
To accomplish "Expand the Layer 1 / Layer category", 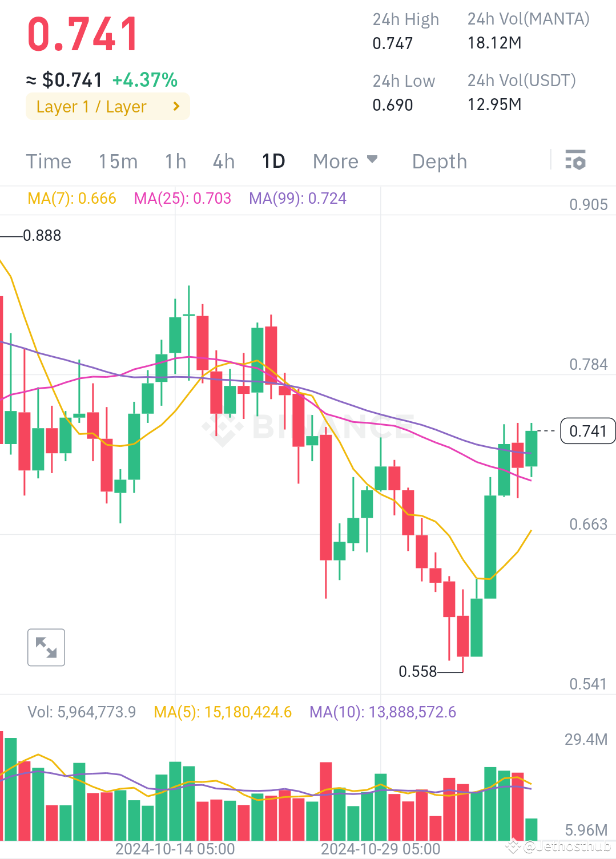I will pos(107,106).
